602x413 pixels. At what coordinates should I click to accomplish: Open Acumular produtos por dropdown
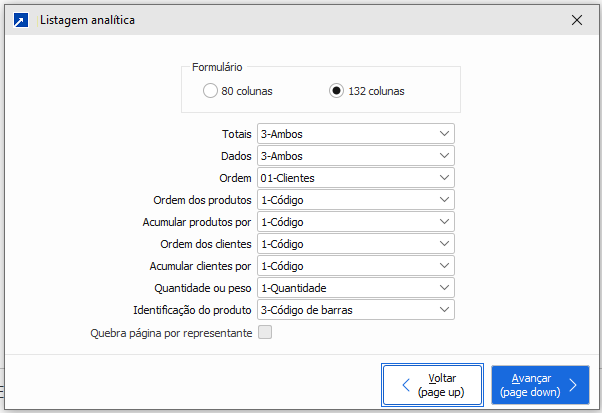point(355,222)
